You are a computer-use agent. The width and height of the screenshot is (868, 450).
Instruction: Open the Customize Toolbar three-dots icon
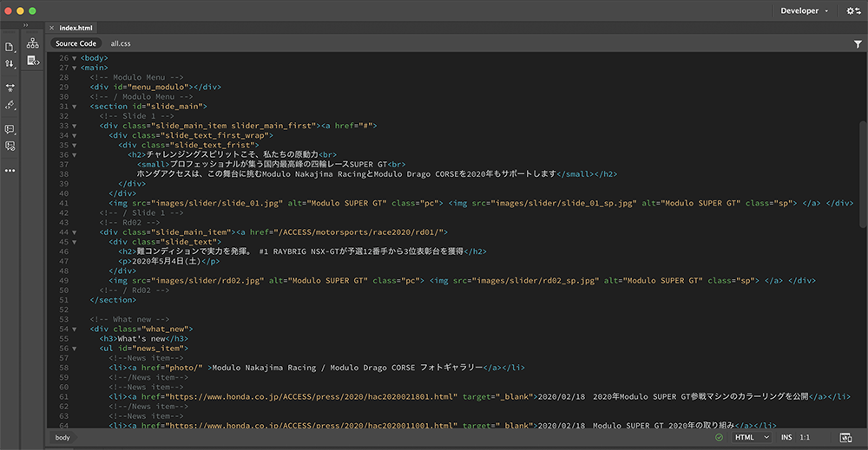[10, 170]
